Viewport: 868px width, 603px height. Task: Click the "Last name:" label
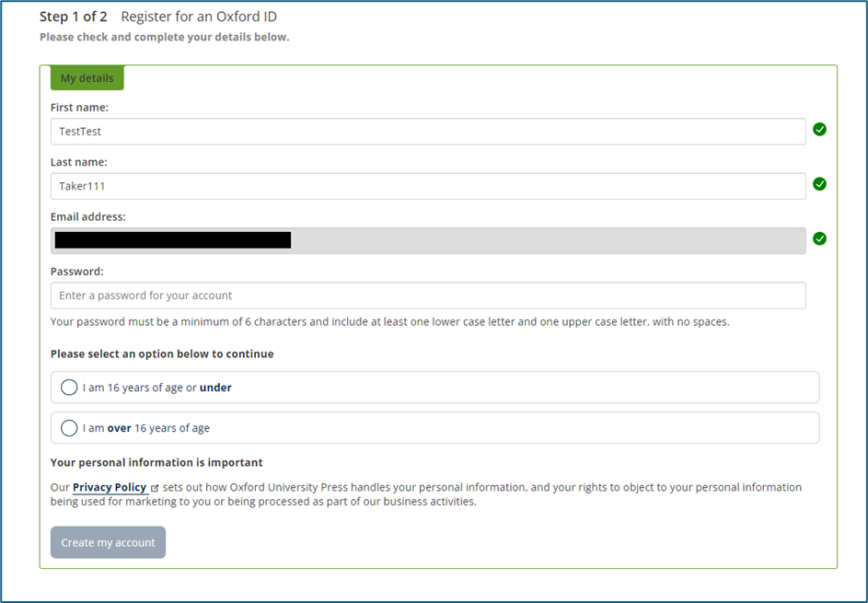[79, 162]
